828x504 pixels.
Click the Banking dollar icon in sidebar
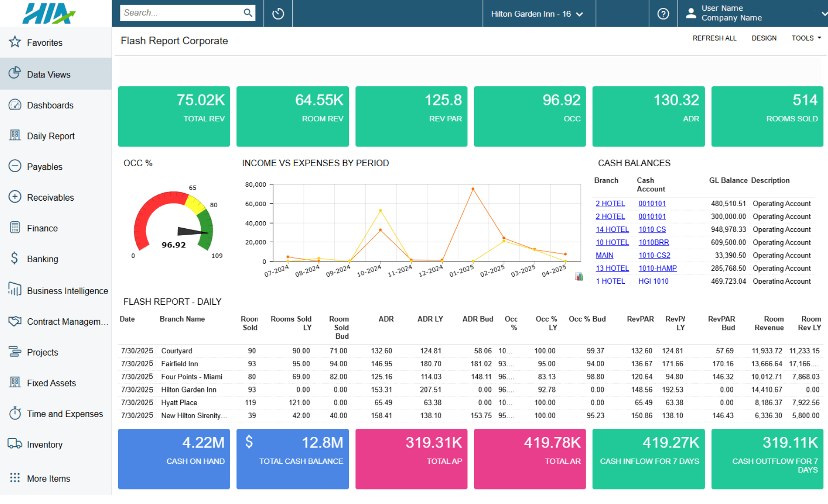[x=14, y=259]
